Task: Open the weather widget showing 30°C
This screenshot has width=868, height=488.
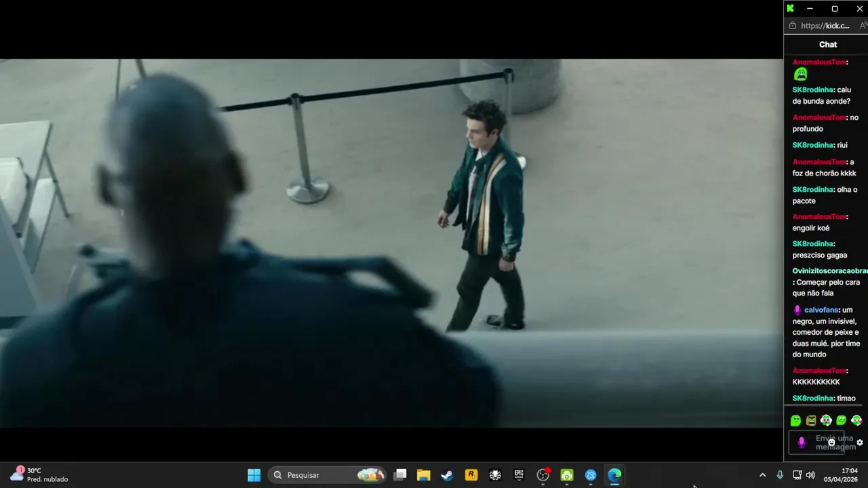Action: pos(39,474)
